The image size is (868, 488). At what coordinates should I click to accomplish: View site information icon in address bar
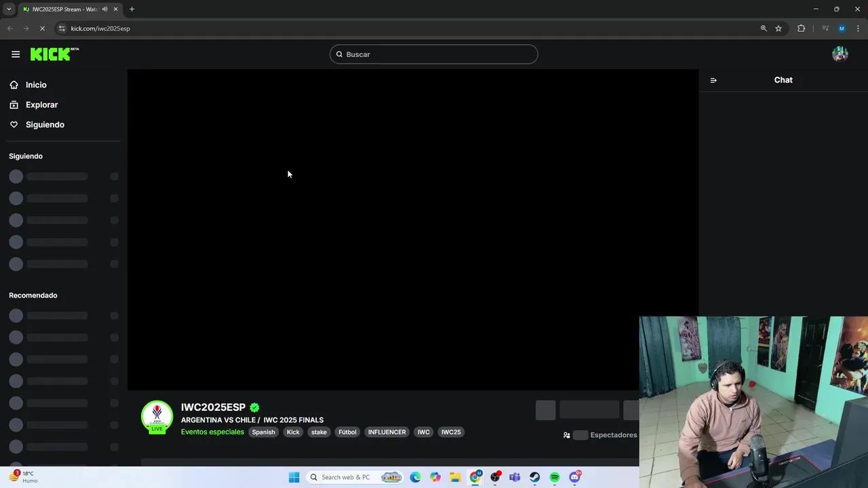pos(62,28)
